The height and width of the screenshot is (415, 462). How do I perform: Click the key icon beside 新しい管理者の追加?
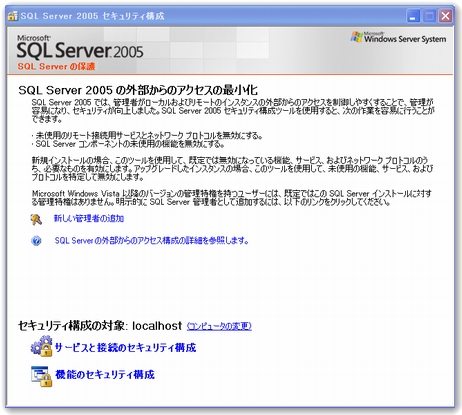pyautogui.click(x=36, y=219)
